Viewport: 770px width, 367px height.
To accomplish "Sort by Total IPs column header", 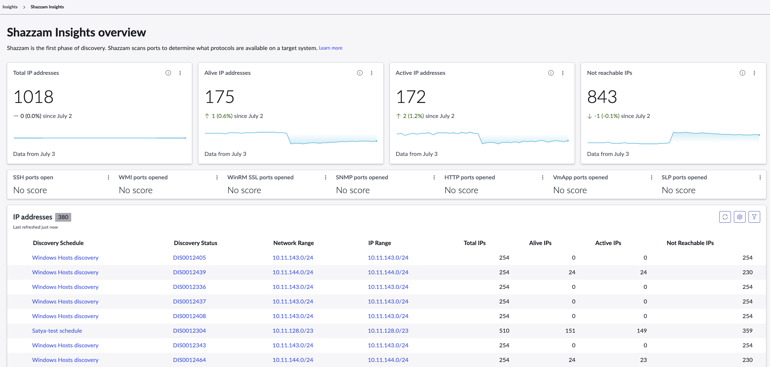I will tap(474, 243).
